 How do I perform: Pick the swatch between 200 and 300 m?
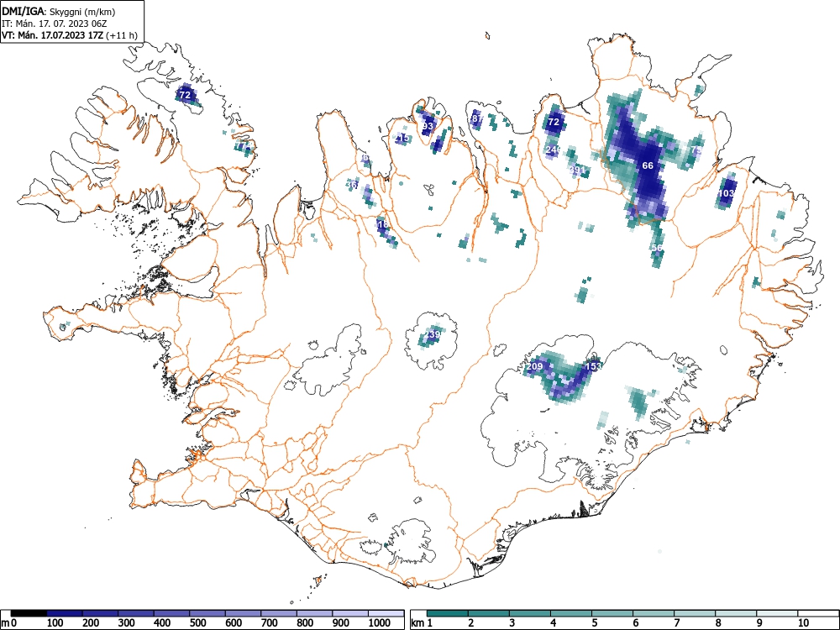point(100,613)
